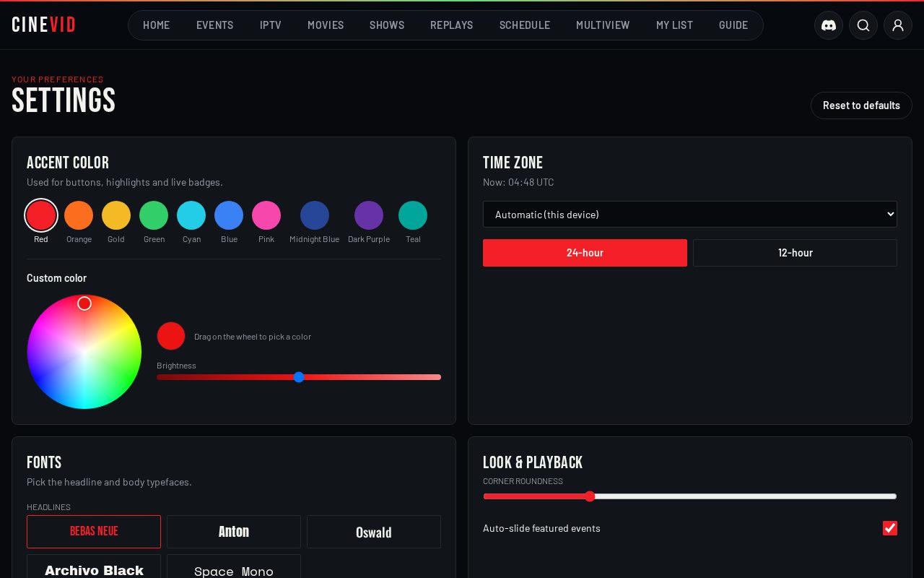The image size is (924, 578).
Task: View the Schedule page
Action: point(525,25)
